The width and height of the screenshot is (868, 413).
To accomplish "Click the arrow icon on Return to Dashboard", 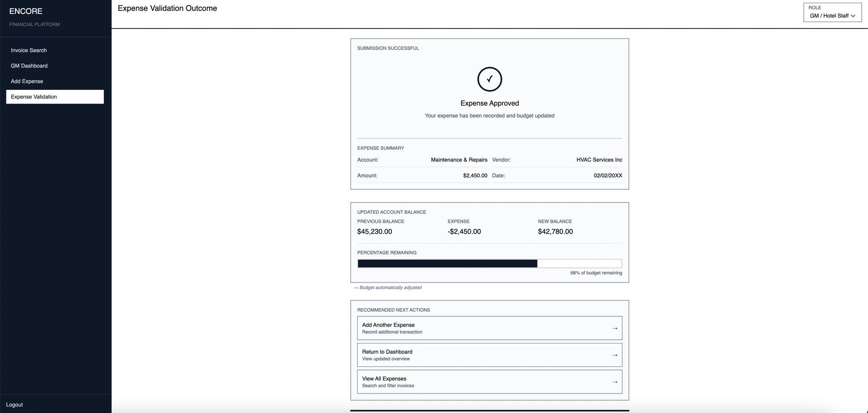I will point(615,355).
